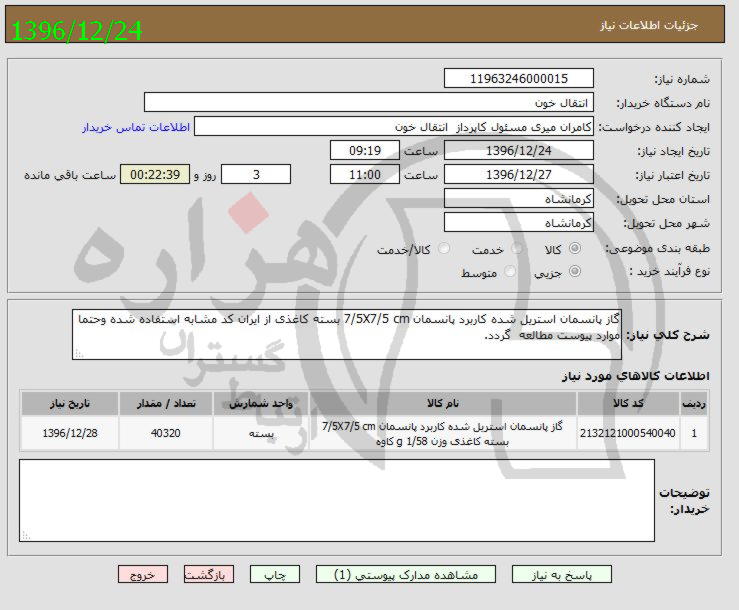Click the واحد شمارش column header
739x610 pixels.
261,404
